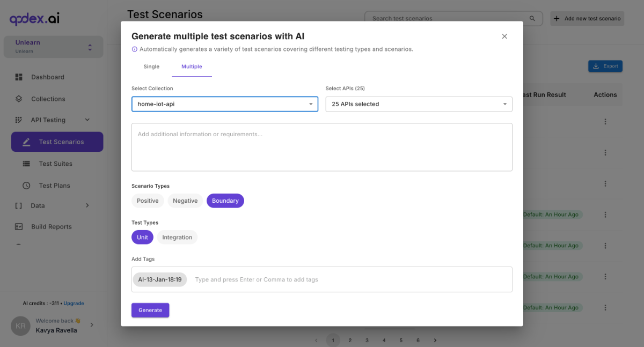Go to previous page arrow in pagination
644x347 pixels.
[x=316, y=340]
